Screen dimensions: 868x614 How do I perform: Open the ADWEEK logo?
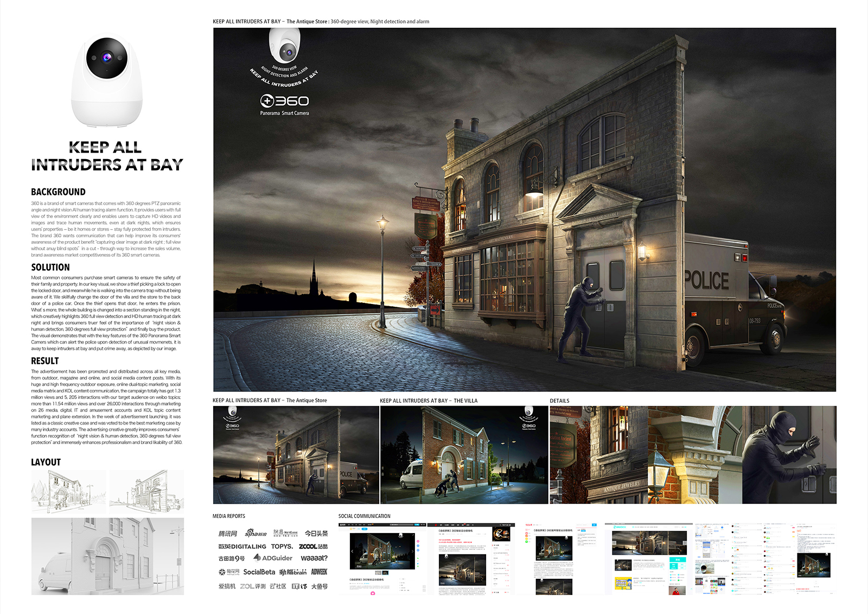pyautogui.click(x=319, y=572)
